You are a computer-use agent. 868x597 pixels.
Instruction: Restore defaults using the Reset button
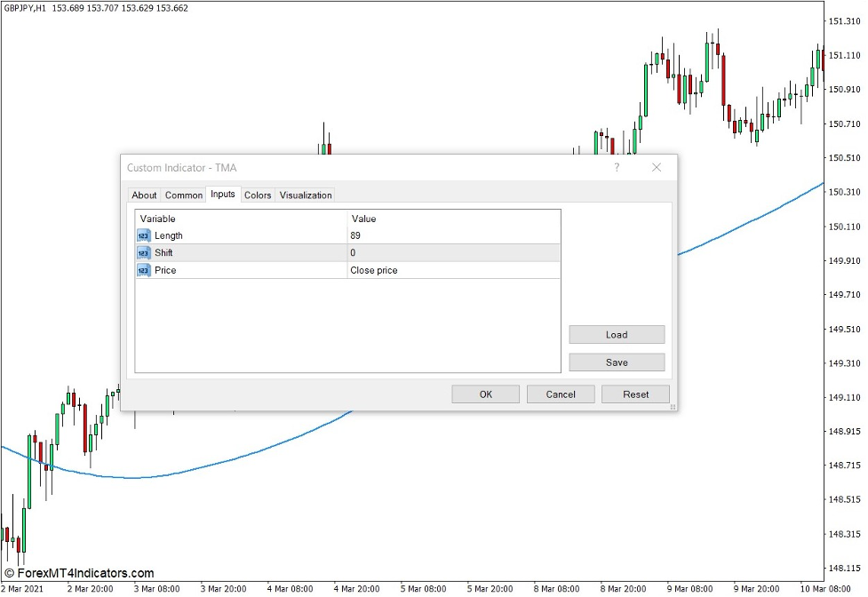click(635, 394)
